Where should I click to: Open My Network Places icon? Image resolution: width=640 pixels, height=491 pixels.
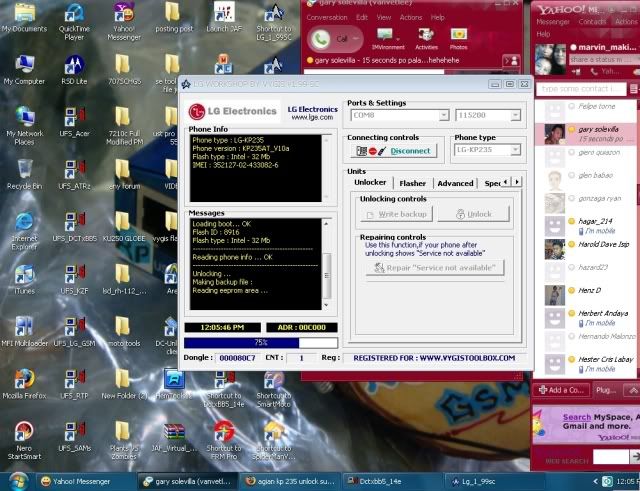[24, 126]
